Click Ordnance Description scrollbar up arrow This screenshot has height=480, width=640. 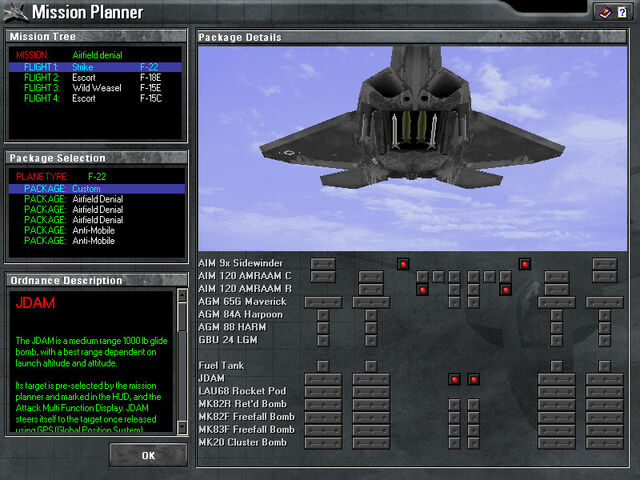tap(182, 295)
